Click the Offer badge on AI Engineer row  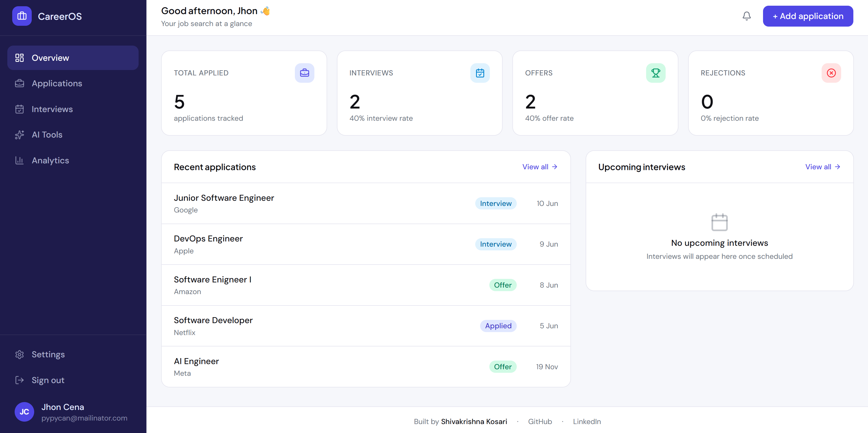click(x=502, y=367)
